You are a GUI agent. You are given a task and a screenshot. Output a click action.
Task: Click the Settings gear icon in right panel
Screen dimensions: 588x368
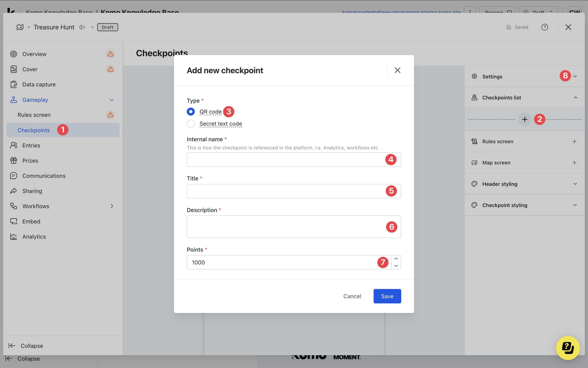click(x=474, y=76)
